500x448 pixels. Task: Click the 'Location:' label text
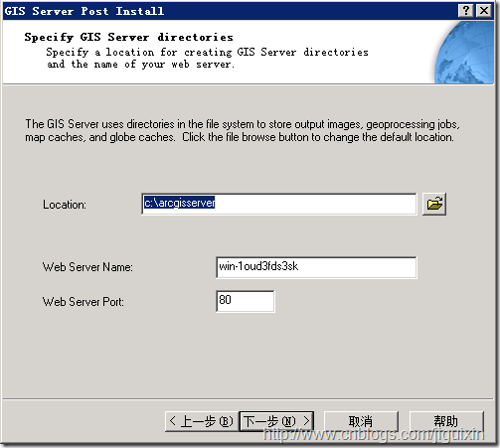[x=65, y=205]
